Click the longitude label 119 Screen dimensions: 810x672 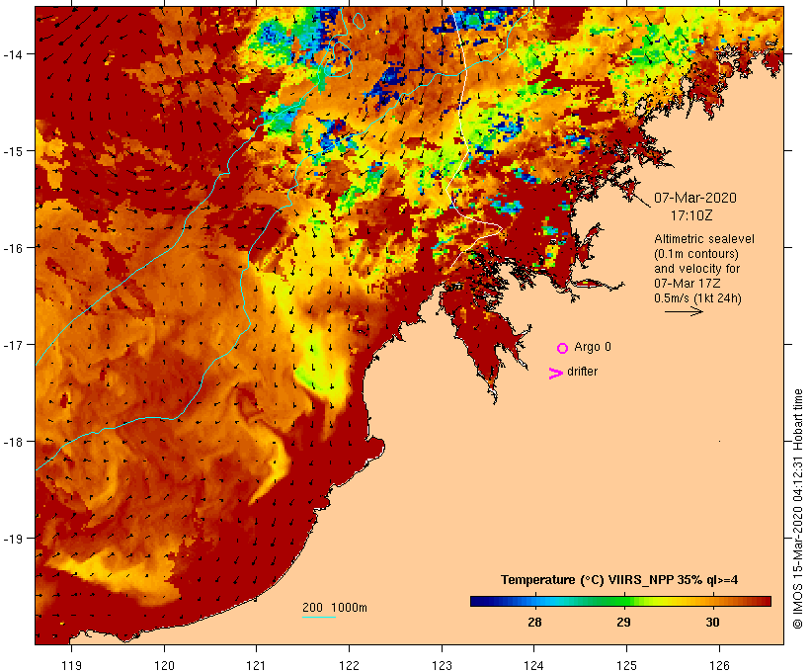pos(71,665)
